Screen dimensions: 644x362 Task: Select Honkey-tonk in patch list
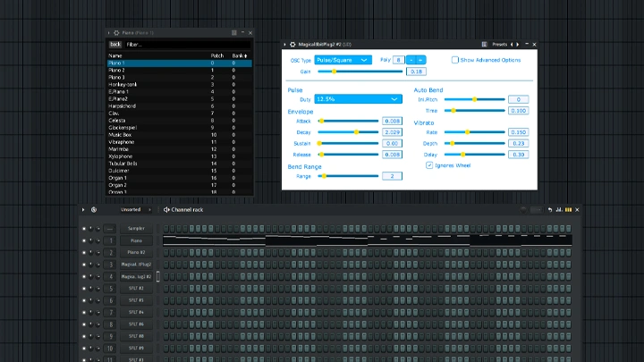click(x=180, y=85)
